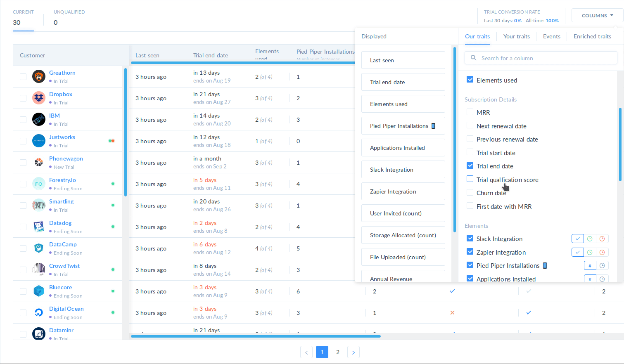Click the previous page arrow

click(x=306, y=352)
